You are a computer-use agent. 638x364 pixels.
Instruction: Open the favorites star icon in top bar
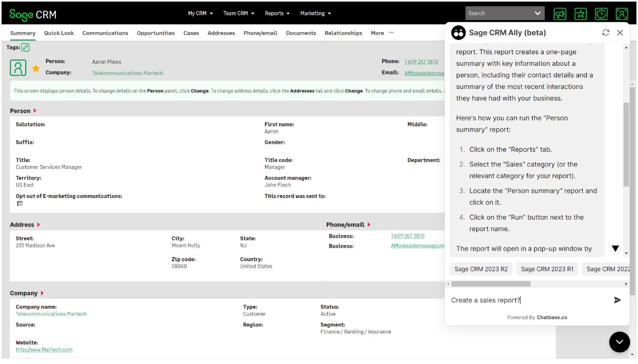(x=581, y=14)
